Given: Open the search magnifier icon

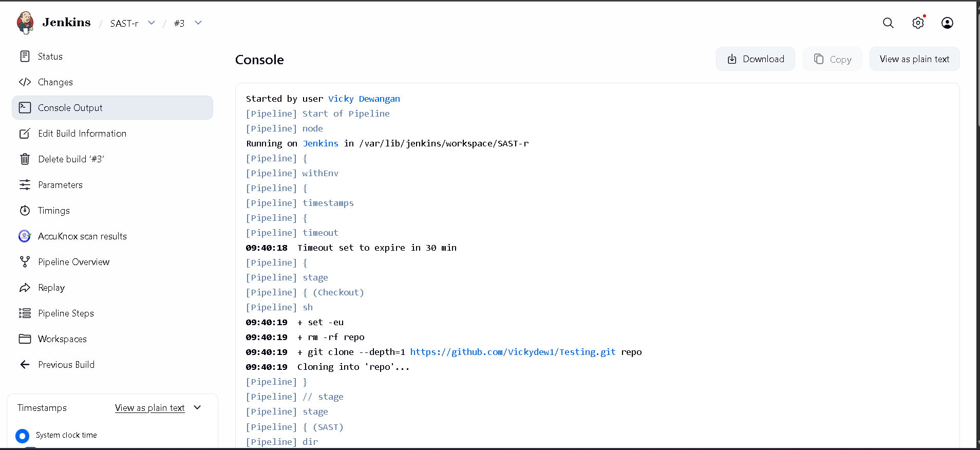Looking at the screenshot, I should pyautogui.click(x=888, y=23).
